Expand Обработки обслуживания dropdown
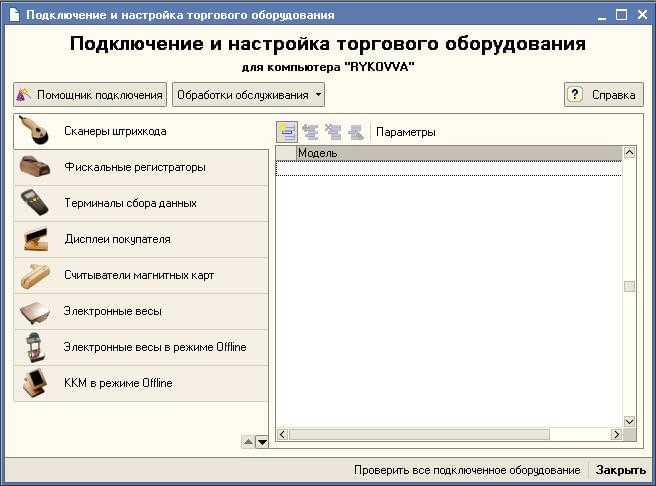The height and width of the screenshot is (486, 656). coord(249,95)
